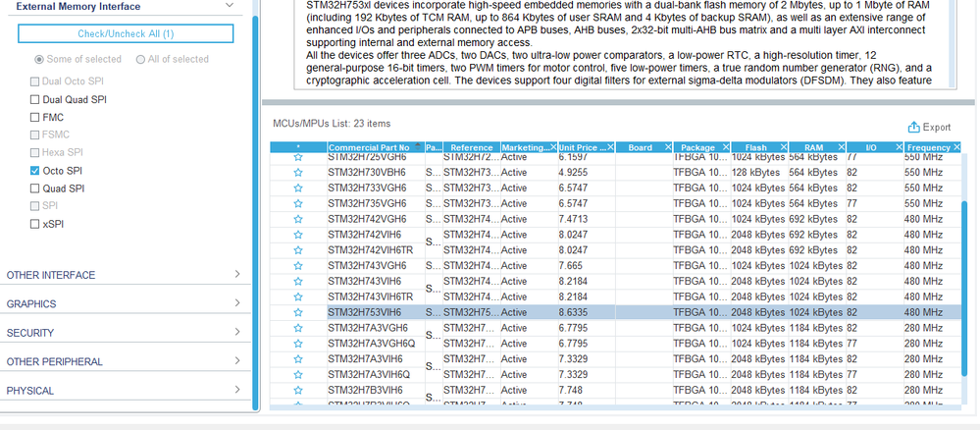
Task: Star STM32H7A3VGH6 part
Action: tap(298, 328)
